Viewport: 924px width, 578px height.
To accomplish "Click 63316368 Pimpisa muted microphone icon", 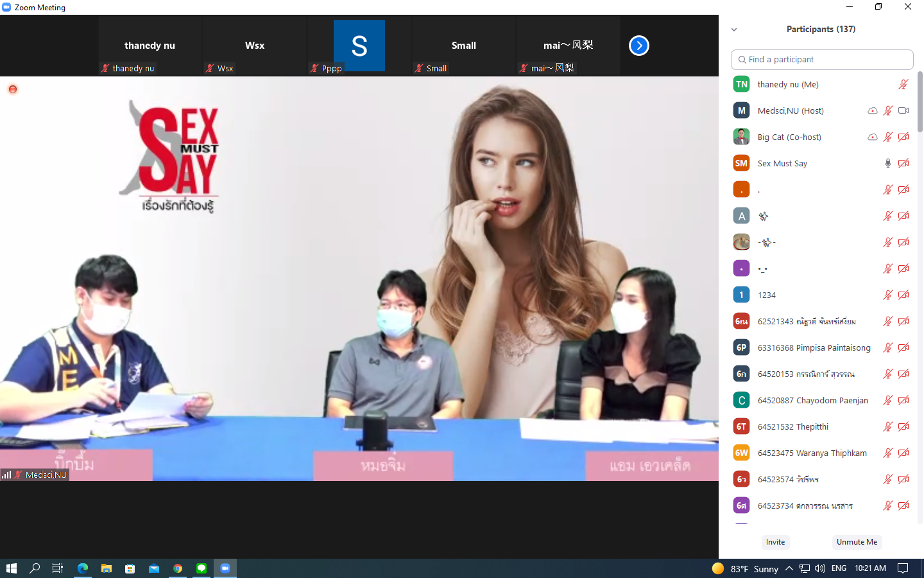I will point(887,347).
